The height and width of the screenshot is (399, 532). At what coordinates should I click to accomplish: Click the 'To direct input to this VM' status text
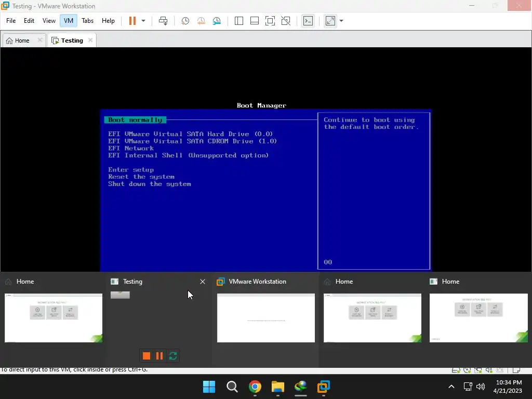pos(74,370)
